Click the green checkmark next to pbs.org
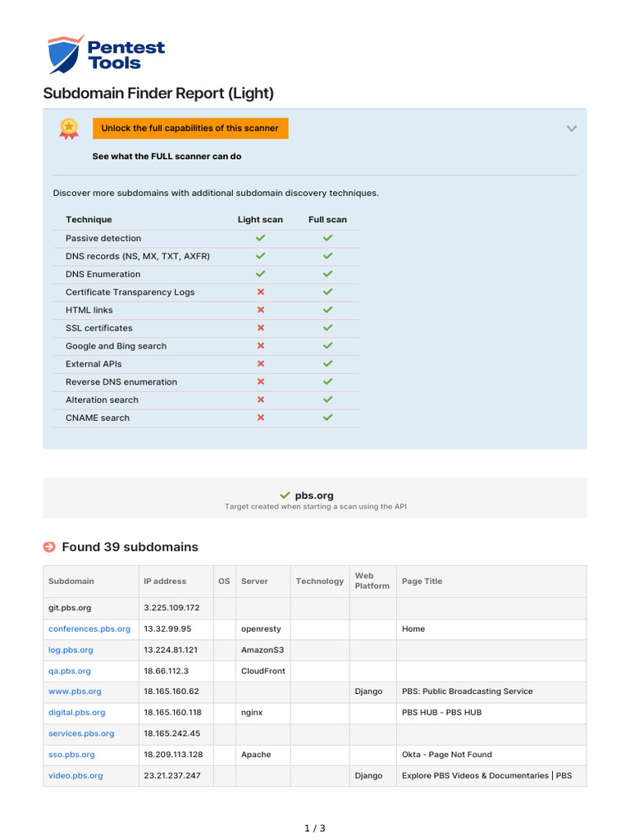 coord(285,495)
